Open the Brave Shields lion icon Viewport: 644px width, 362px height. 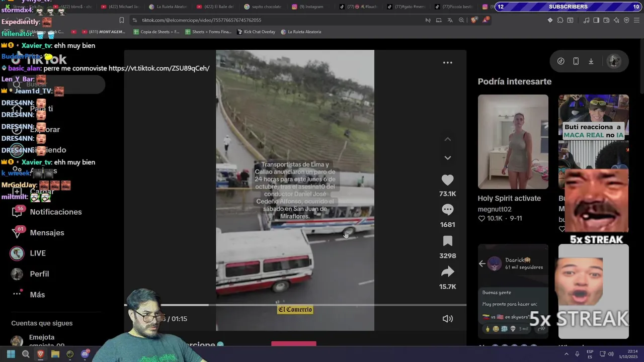(473, 20)
